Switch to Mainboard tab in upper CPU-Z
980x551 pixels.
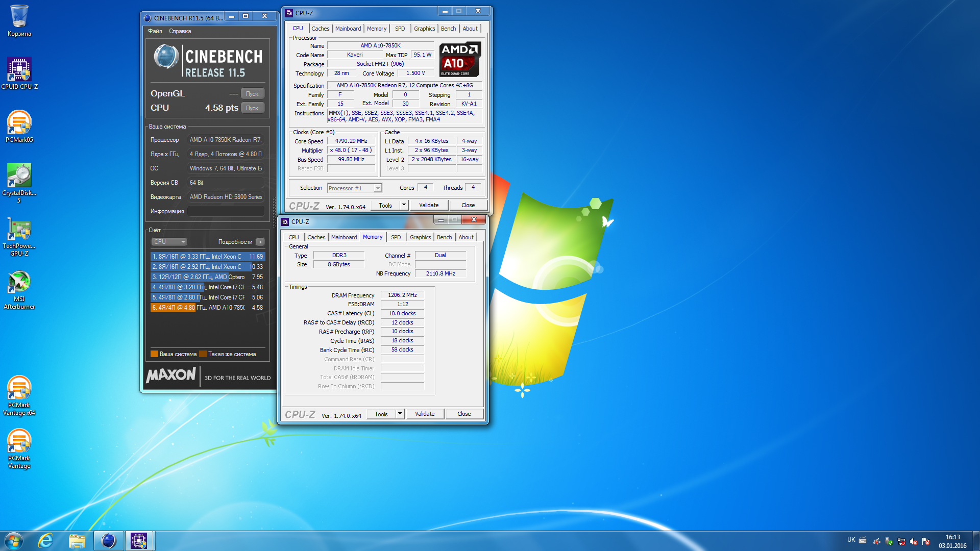coord(348,29)
